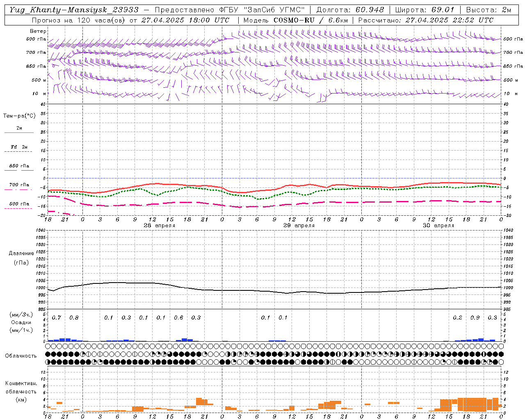Click the Ветер panel label

(x=38, y=31)
